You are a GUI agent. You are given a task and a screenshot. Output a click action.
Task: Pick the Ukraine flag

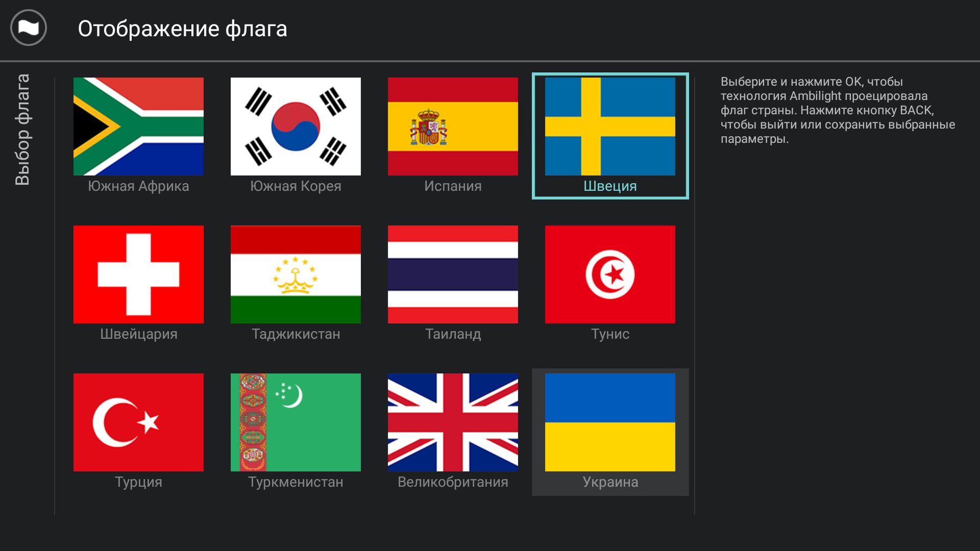click(610, 422)
